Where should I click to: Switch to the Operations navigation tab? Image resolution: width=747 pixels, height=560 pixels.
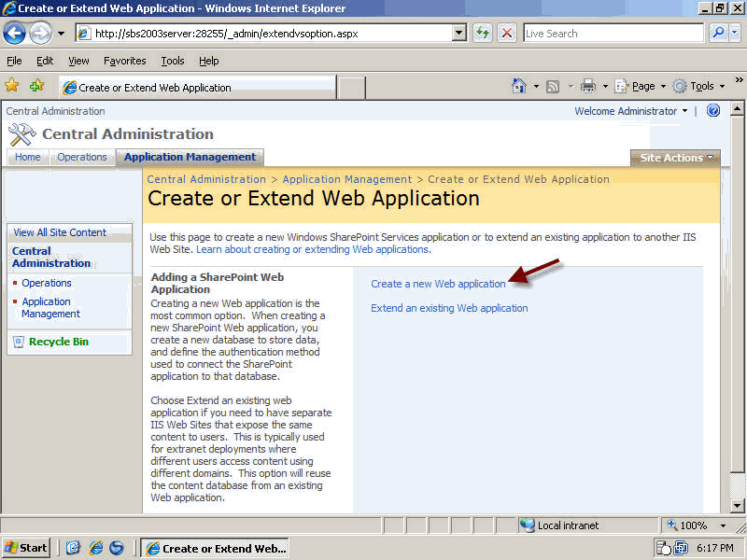pos(82,157)
